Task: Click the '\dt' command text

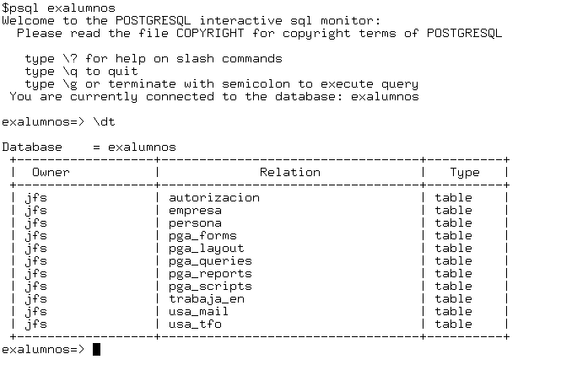Action: pos(104,122)
